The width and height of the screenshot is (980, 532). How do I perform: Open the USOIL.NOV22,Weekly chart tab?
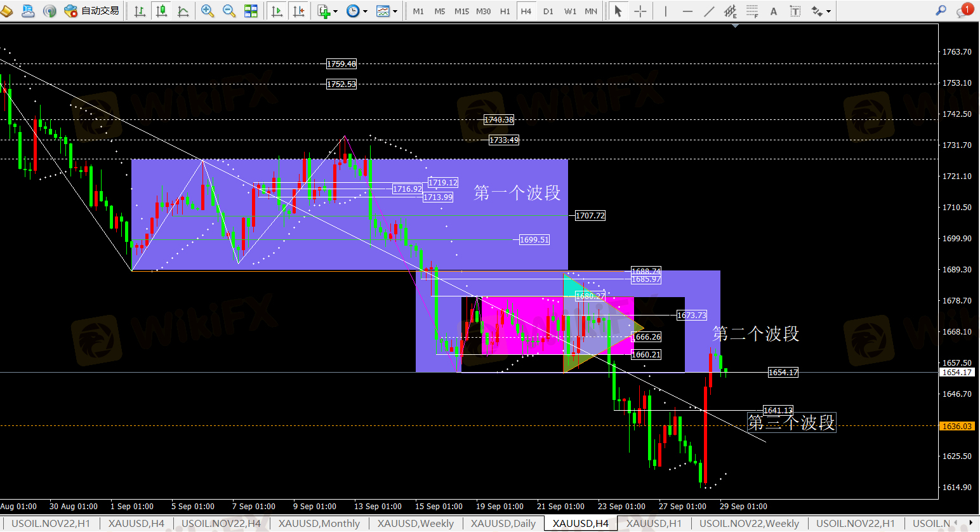pyautogui.click(x=749, y=524)
